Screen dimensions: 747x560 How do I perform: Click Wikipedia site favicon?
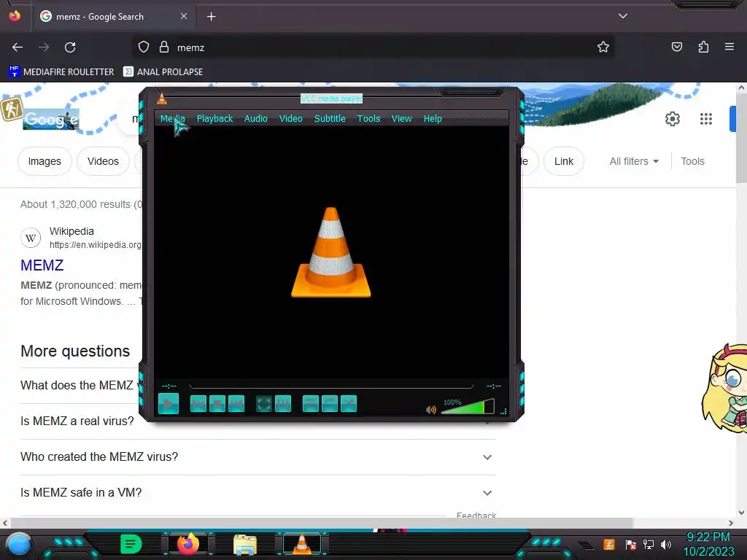tap(31, 238)
